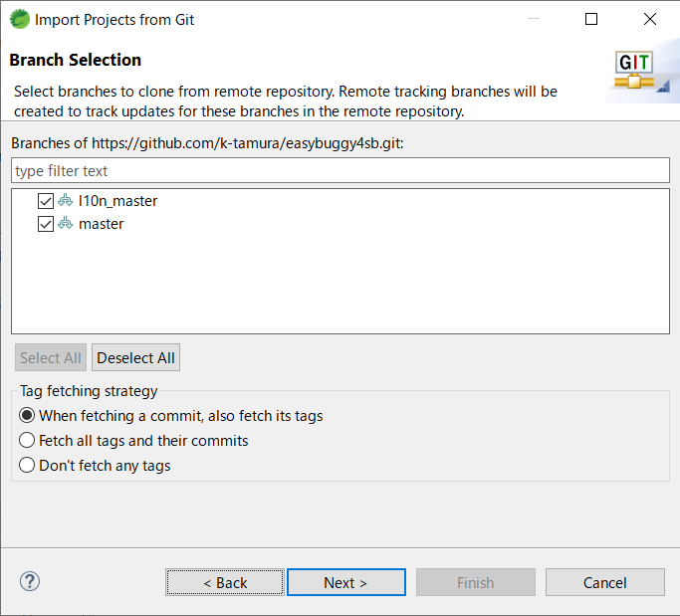This screenshot has width=680, height=616.
Task: Go to the Next wizard page
Action: click(x=345, y=582)
